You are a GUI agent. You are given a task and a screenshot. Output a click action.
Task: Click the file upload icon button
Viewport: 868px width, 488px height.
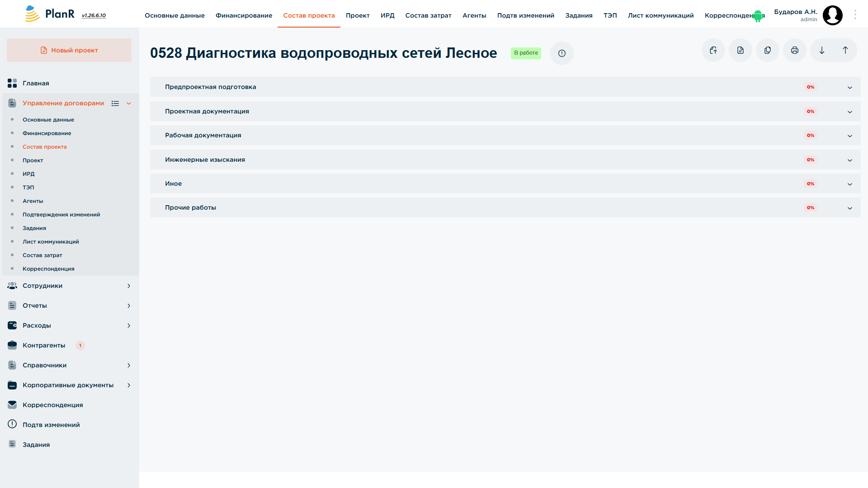[x=713, y=50]
